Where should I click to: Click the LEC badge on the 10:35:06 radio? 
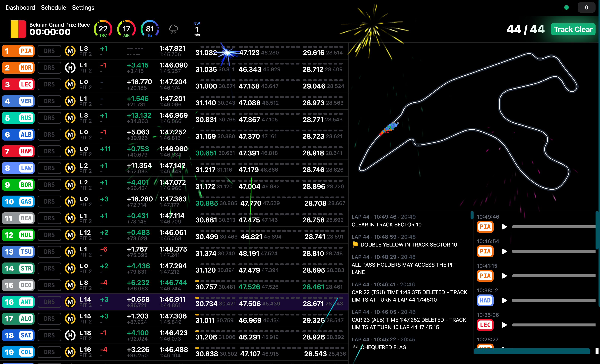(x=485, y=325)
